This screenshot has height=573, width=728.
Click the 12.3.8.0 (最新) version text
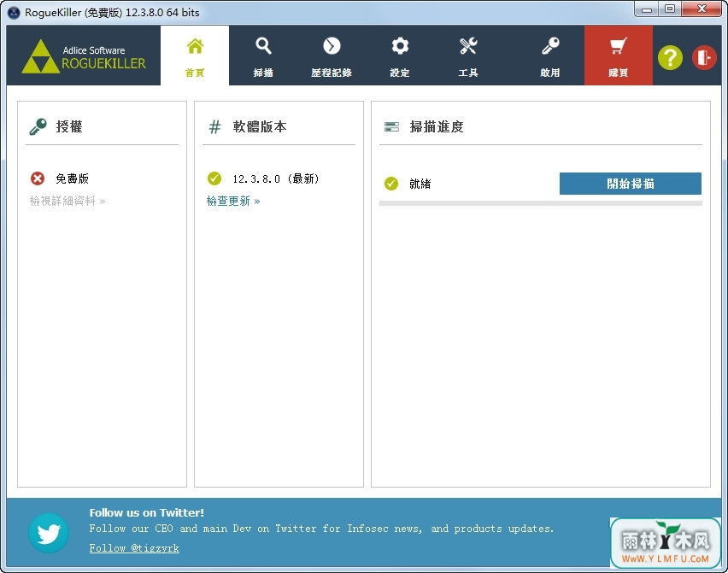point(276,178)
